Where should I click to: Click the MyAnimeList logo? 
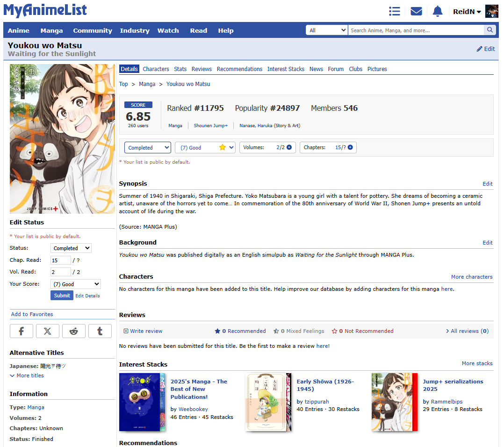pyautogui.click(x=45, y=10)
